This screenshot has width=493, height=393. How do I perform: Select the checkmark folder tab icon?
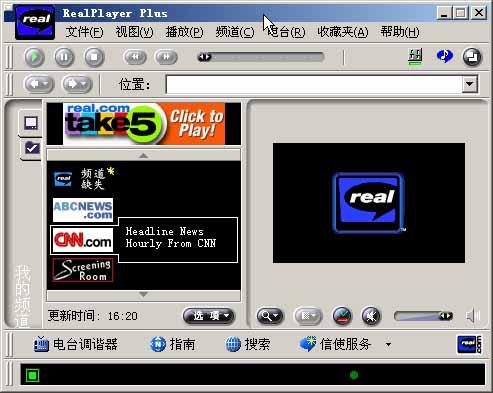(32, 148)
